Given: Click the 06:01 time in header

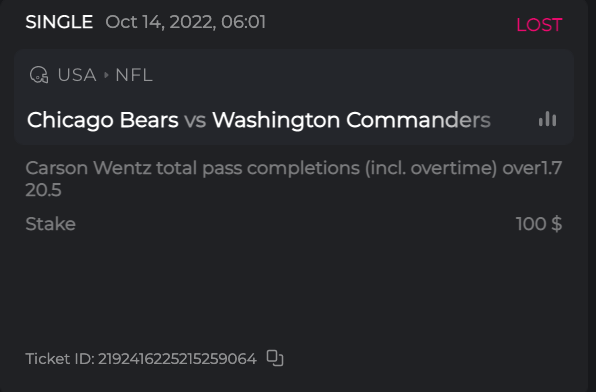Looking at the screenshot, I should tap(243, 22).
